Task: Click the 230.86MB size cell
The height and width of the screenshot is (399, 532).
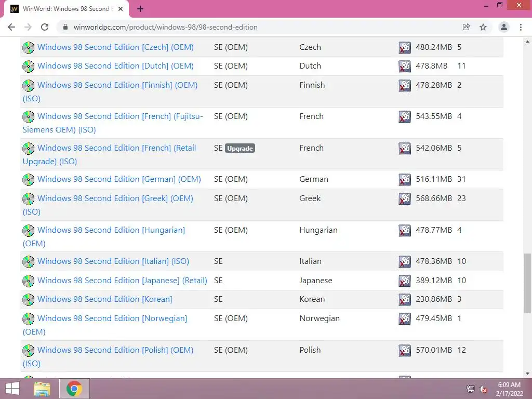Action: tap(434, 299)
